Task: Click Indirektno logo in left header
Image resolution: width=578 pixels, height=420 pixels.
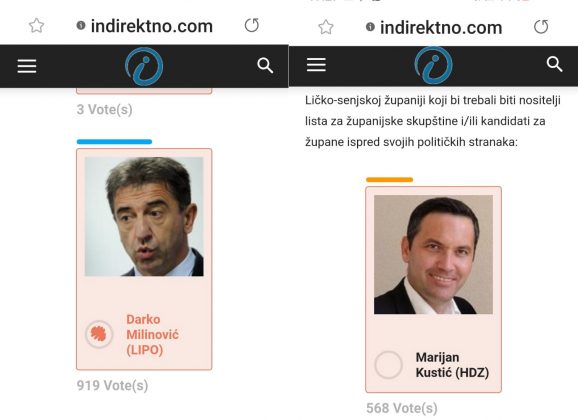Action: [144, 66]
